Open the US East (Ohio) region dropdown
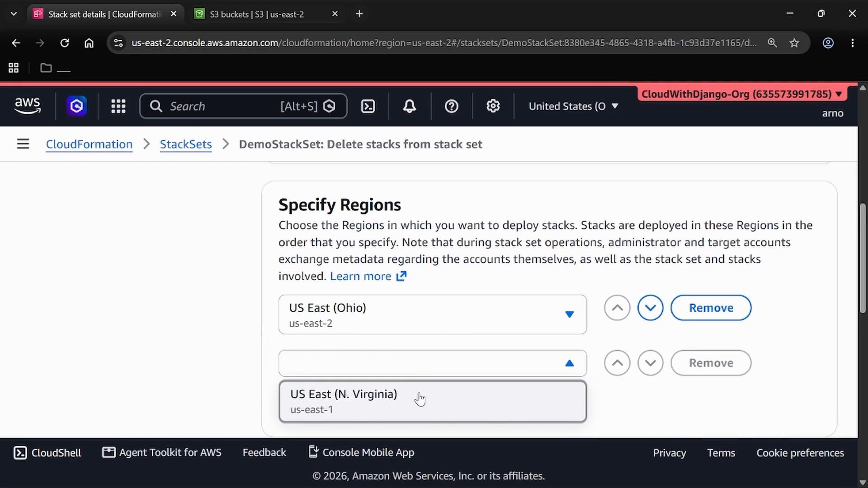 coord(433,314)
